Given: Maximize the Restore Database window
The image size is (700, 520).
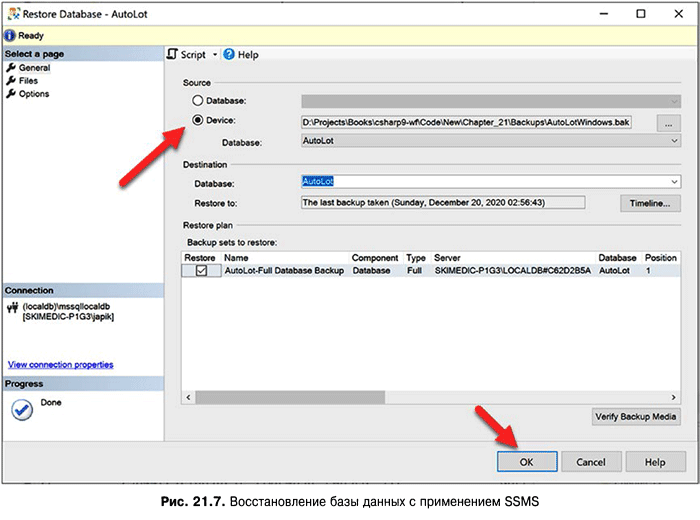Looking at the screenshot, I should point(641,14).
